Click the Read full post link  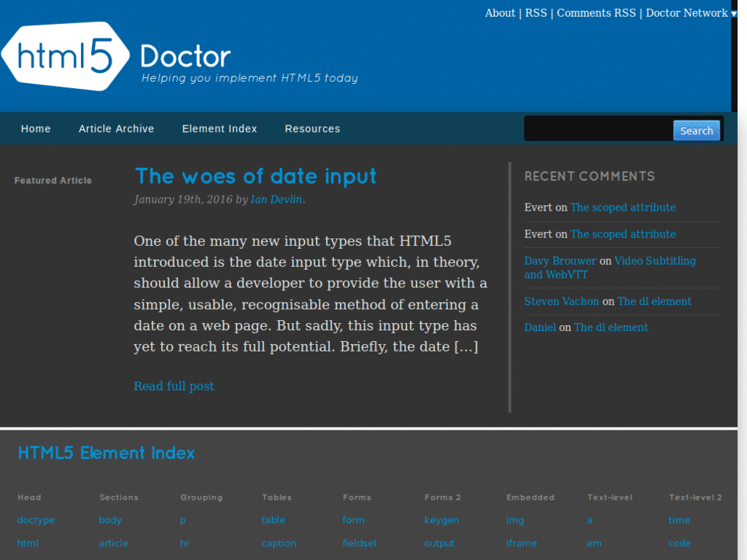tap(174, 386)
